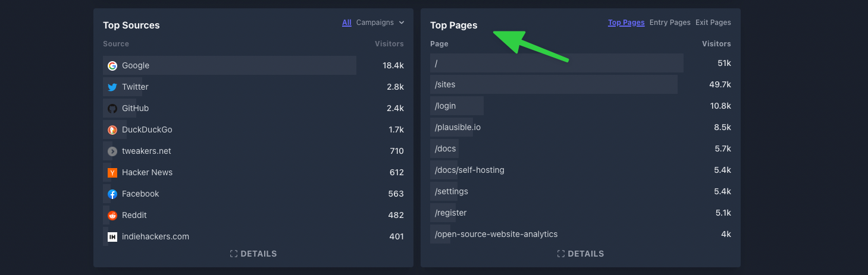Click the /sites page row
This screenshot has width=868, height=275.
coord(581,84)
